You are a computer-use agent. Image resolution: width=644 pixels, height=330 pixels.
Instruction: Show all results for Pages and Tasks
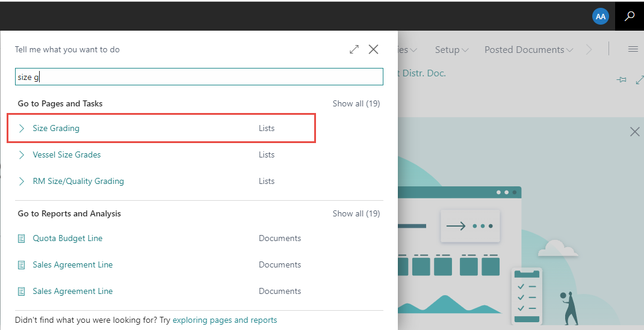pyautogui.click(x=356, y=103)
